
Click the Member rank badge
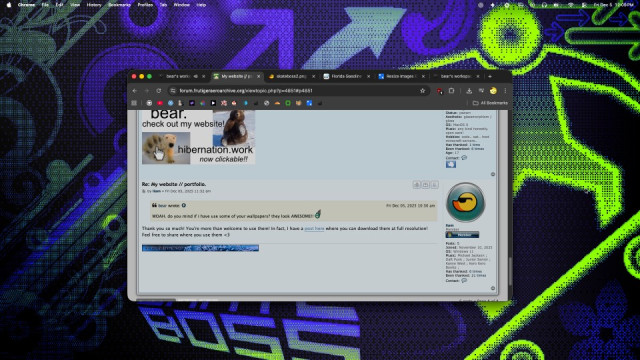tap(462, 235)
